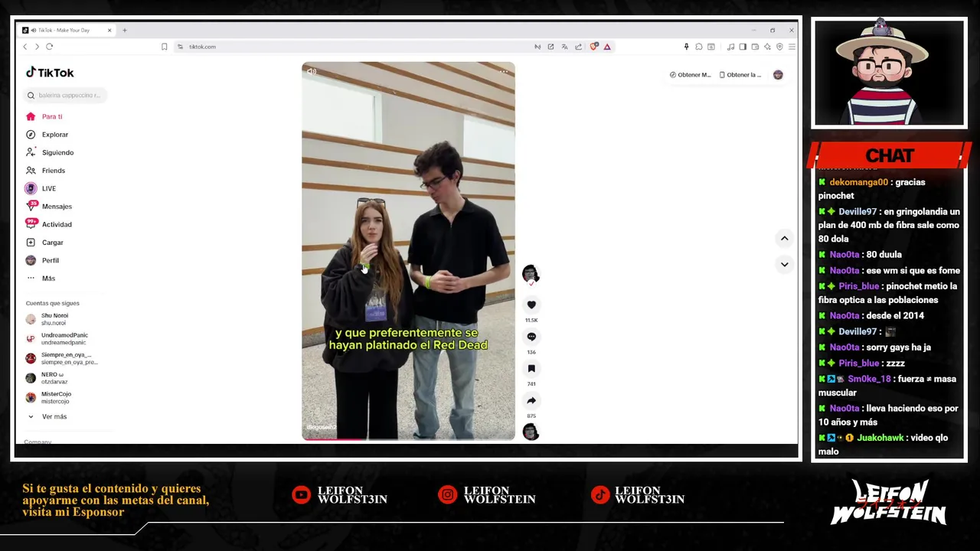Close the TikTok browser tab

coord(109,31)
